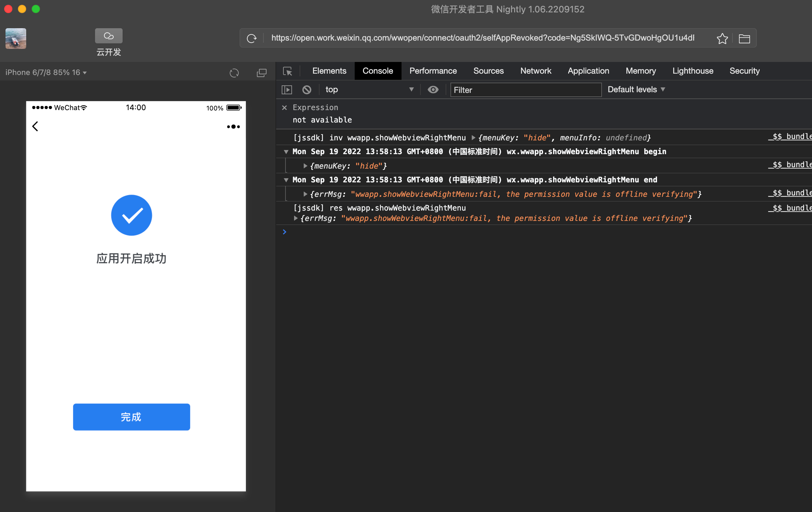This screenshot has height=512, width=812.
Task: Open the Default levels dropdown
Action: pos(636,89)
